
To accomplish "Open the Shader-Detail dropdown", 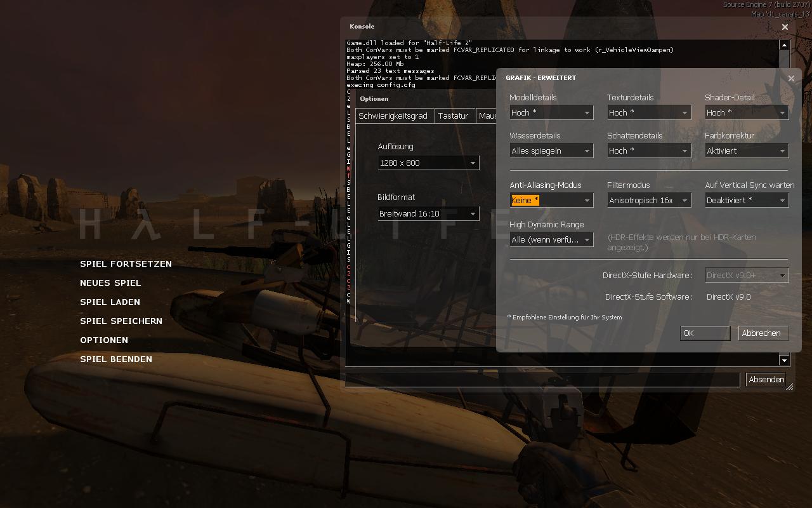I will point(747,112).
